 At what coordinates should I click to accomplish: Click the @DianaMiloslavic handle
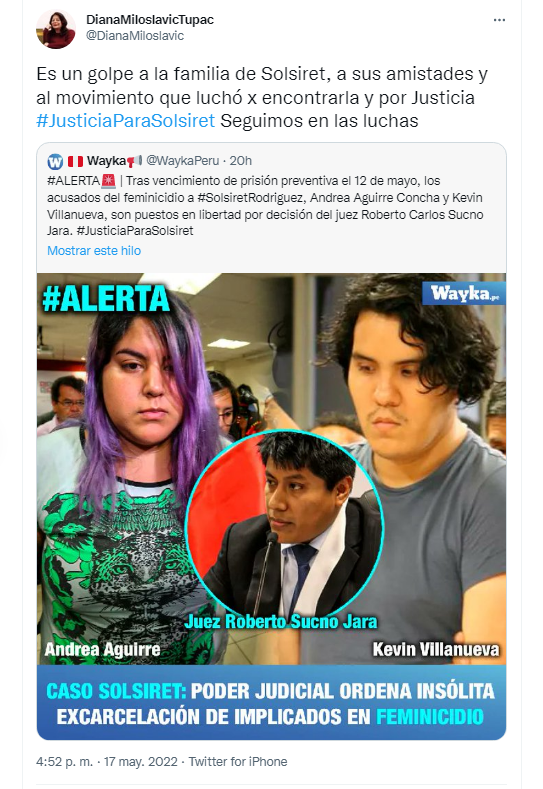click(135, 36)
